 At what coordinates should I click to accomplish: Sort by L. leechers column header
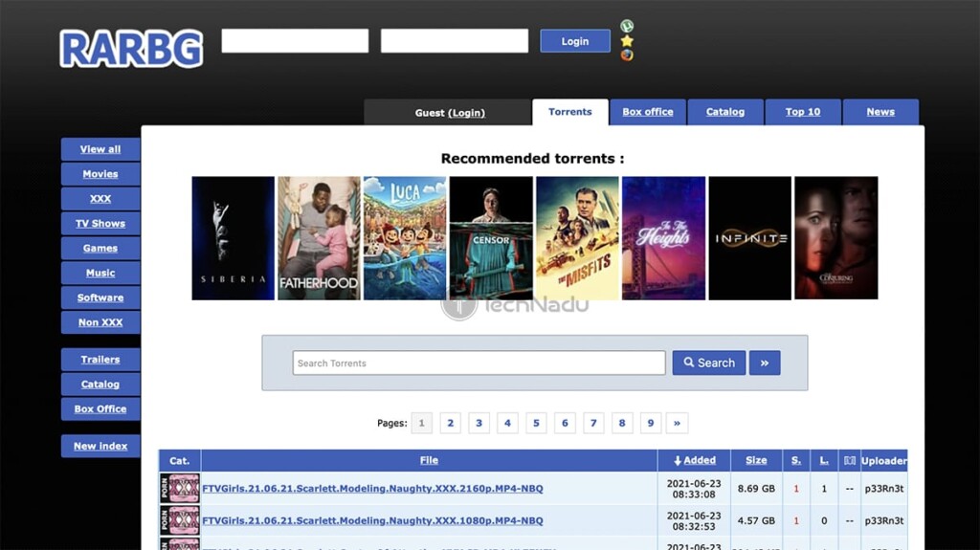click(824, 460)
